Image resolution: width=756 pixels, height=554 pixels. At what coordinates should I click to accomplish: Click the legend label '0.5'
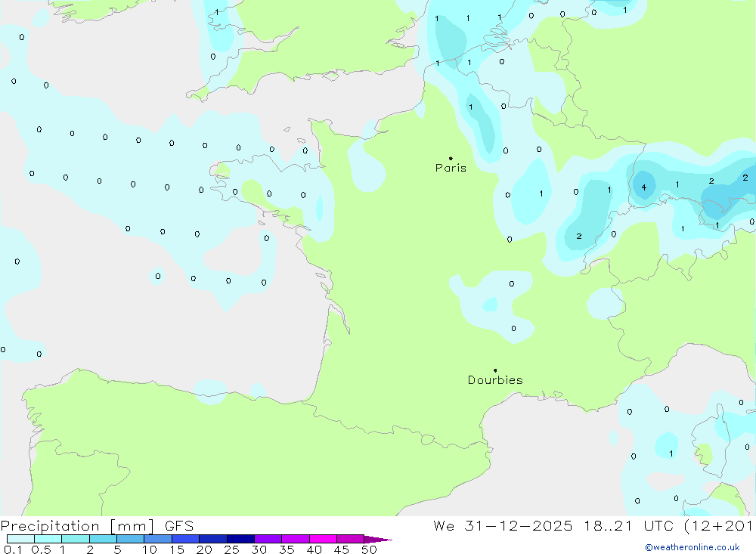click(42, 549)
